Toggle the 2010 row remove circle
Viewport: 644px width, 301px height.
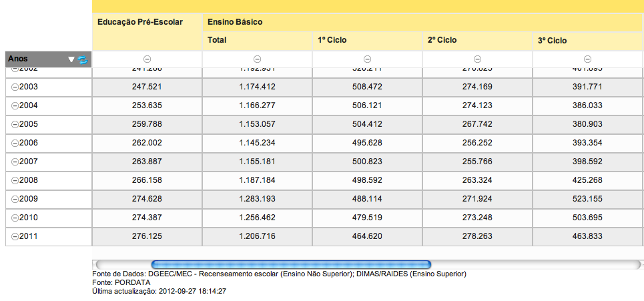15,218
